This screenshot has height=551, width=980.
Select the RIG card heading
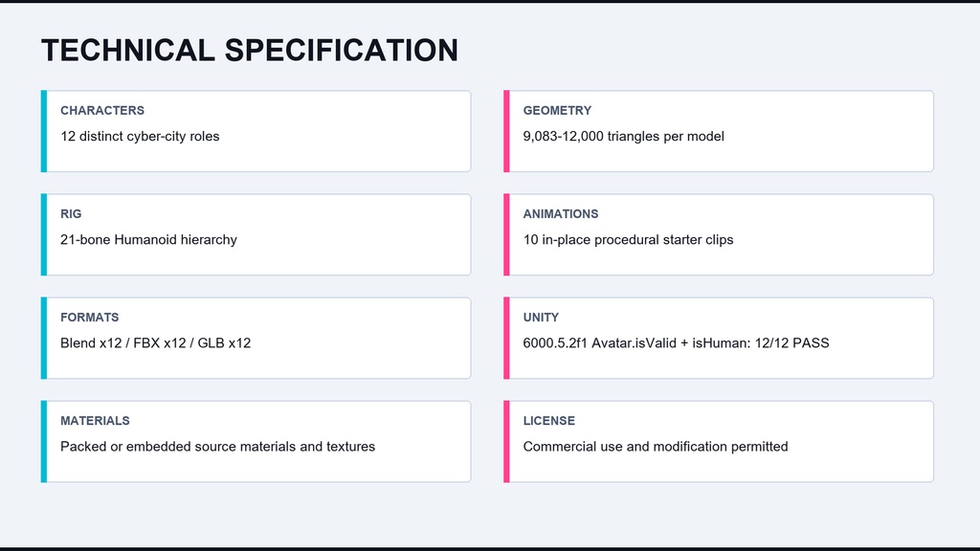click(71, 213)
